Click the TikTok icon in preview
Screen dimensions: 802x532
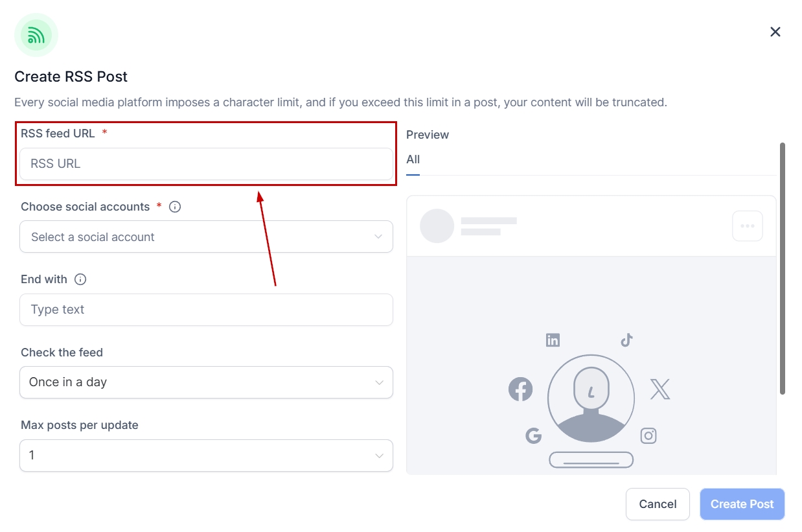point(626,340)
